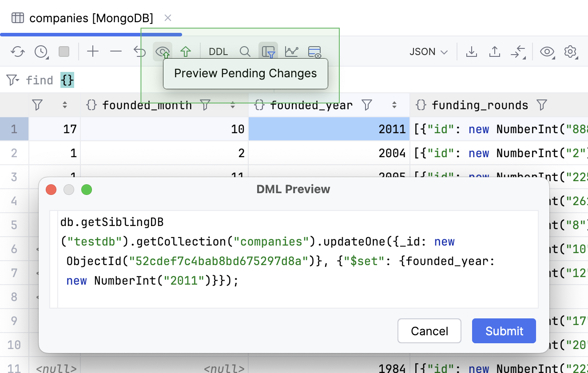The image size is (588, 373).
Task: Click the find filter input field
Action: pyautogui.click(x=67, y=80)
